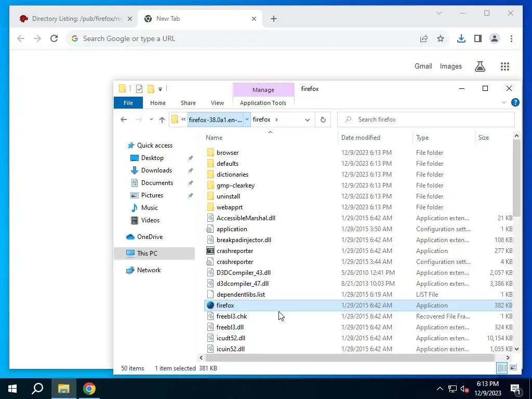
Task: Close the Directory Listing tab
Action: pos(129,19)
